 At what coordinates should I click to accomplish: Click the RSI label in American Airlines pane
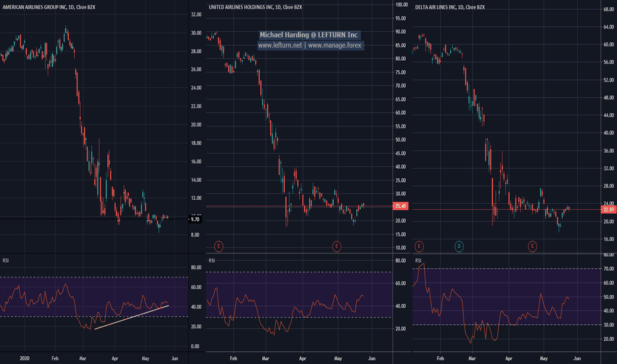click(x=5, y=261)
